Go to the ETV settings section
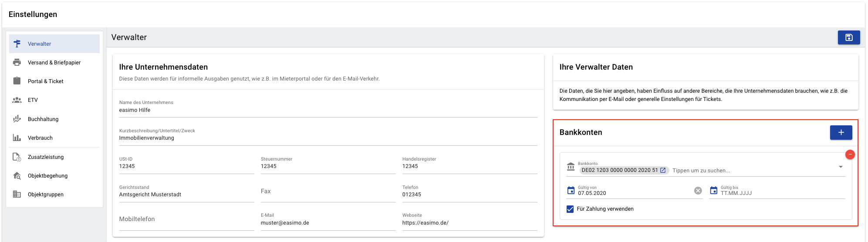868x242 pixels. (54, 100)
